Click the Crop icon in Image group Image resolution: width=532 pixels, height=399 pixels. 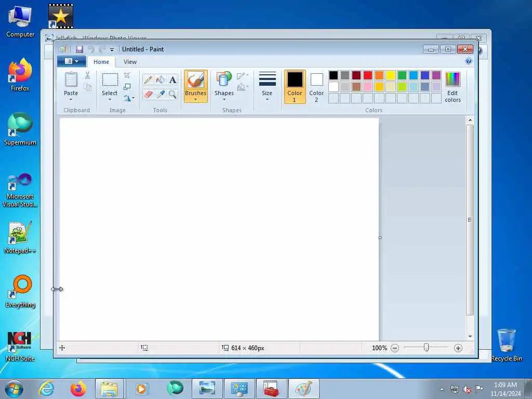click(x=127, y=75)
